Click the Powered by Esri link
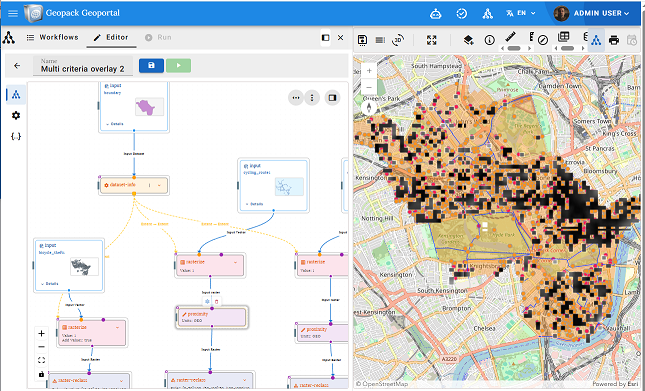The image size is (645, 391). (615, 384)
